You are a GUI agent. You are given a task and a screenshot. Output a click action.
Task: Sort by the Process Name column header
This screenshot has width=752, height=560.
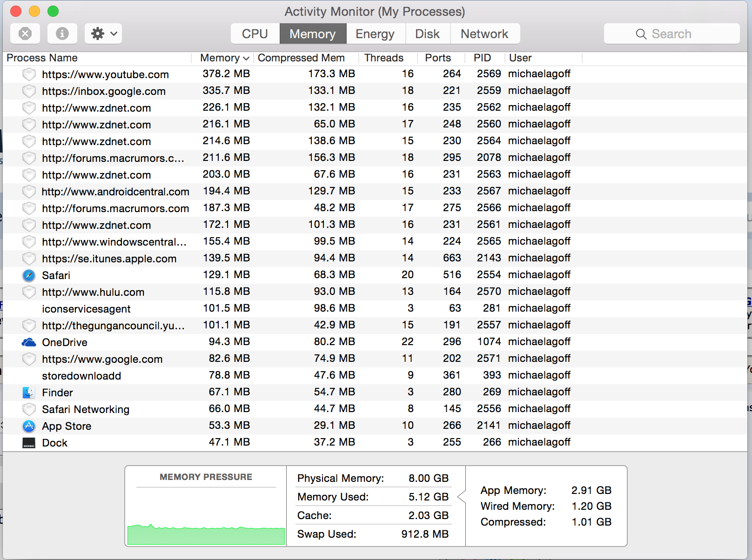(x=97, y=58)
